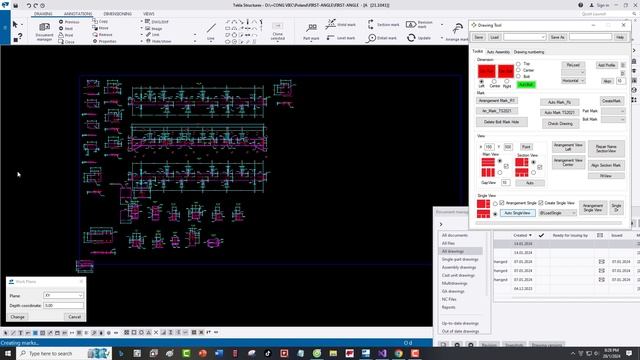The image size is (640, 360).
Task: Click Delete Bolt Mark Hole button
Action: (502, 122)
